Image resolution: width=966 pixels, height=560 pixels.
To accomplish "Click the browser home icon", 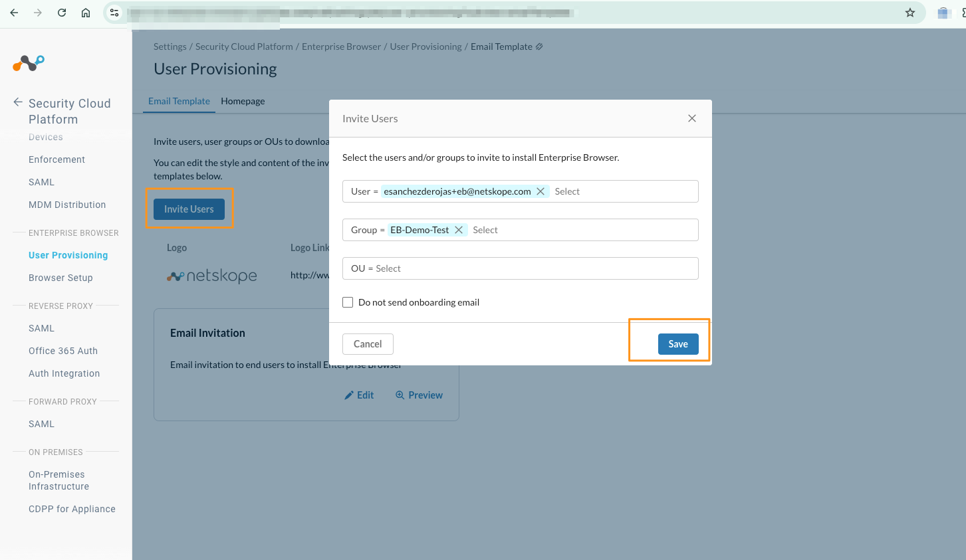I will pyautogui.click(x=86, y=13).
